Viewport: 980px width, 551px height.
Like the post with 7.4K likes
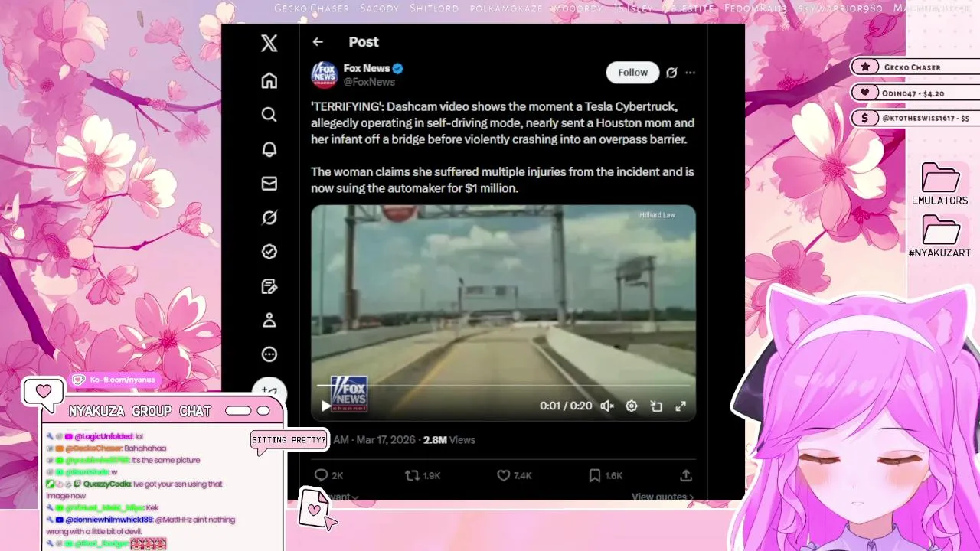tap(514, 475)
